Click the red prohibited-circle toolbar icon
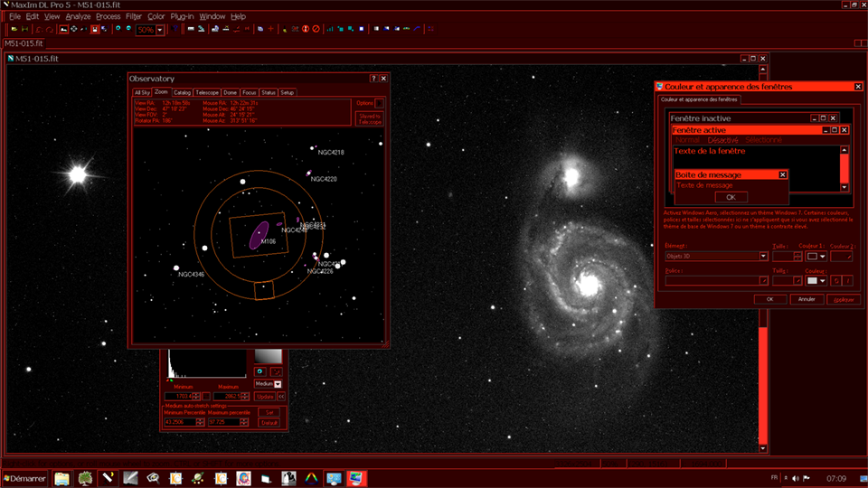 tap(316, 29)
